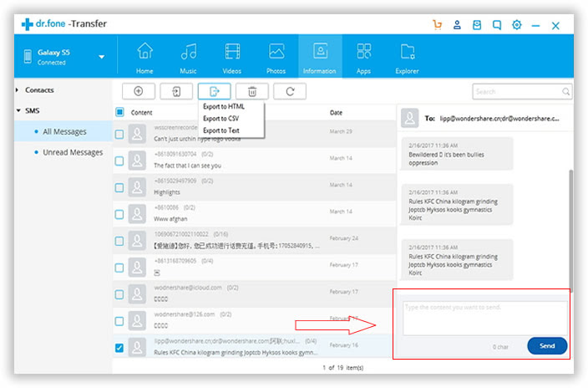Click the message content text box
The width and height of the screenshot is (588, 388).
click(x=485, y=318)
